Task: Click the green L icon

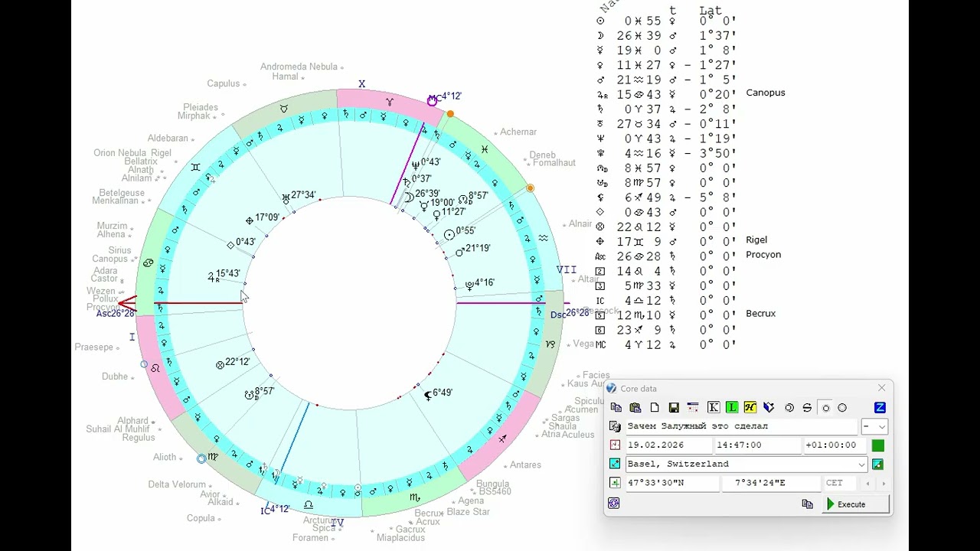Action: [732, 408]
